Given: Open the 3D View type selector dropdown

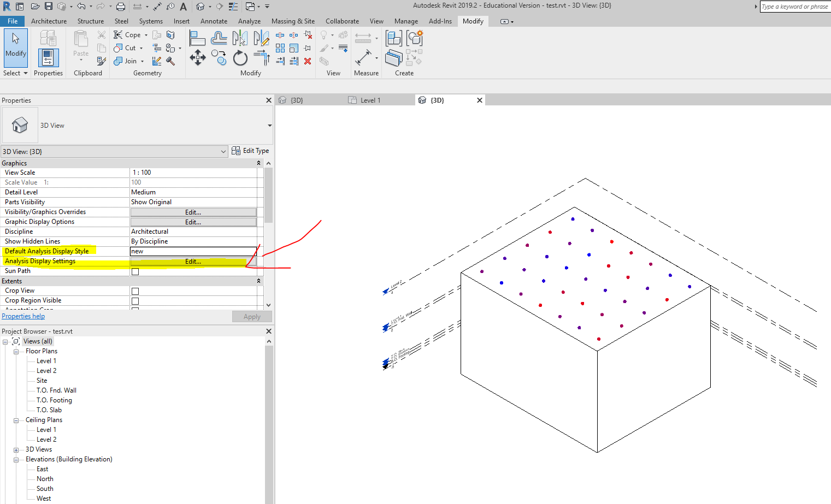Looking at the screenshot, I should pos(223,151).
